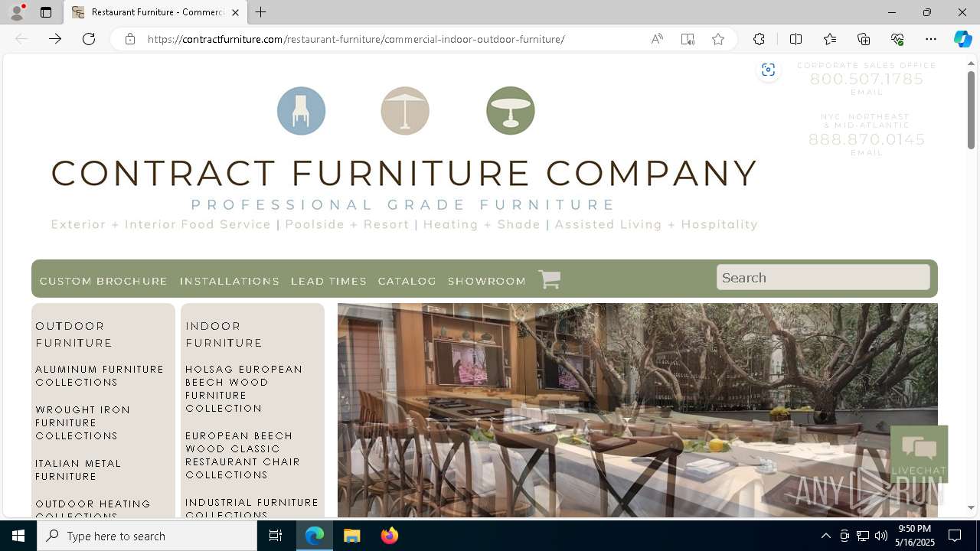The image size is (980, 551).
Task: Open Aluminum Furniture Collections link
Action: pos(100,376)
